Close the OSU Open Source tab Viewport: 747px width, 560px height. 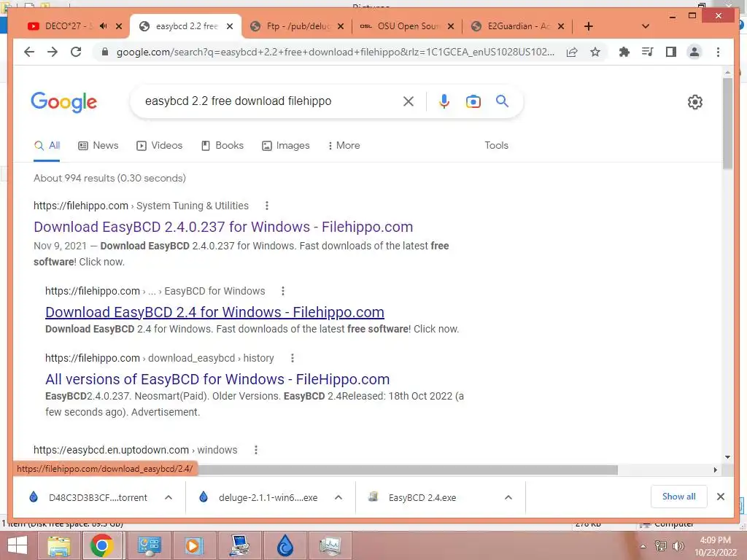[451, 26]
